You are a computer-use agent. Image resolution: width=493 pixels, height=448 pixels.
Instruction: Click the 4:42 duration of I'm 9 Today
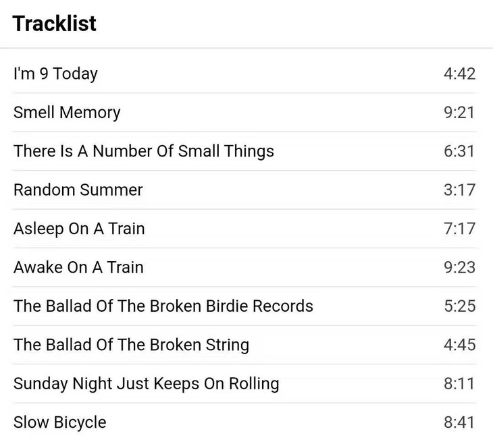click(x=459, y=74)
